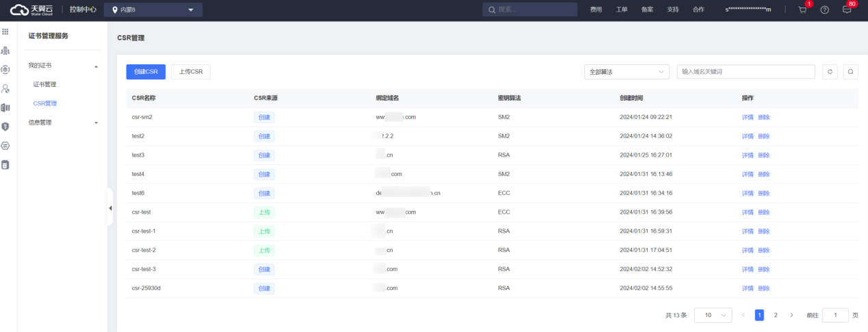Open 详情 for csr-test-3 row

click(x=748, y=269)
